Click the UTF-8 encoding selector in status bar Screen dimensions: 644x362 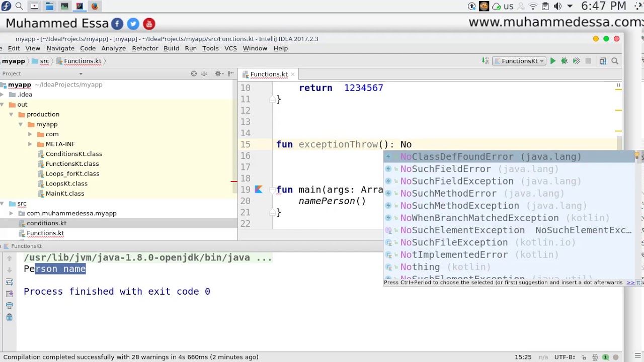(566, 357)
